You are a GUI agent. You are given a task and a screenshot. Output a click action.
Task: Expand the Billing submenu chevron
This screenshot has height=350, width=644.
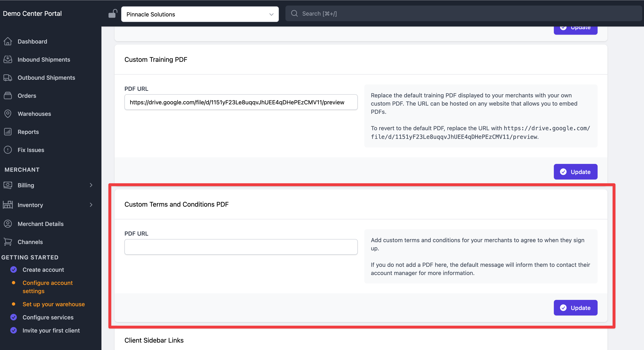(91, 185)
